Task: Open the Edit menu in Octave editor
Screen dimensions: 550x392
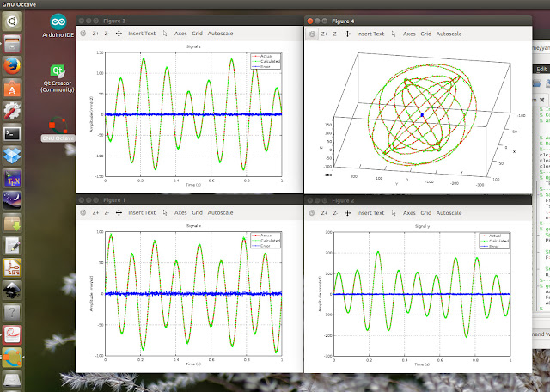Action: [x=541, y=69]
